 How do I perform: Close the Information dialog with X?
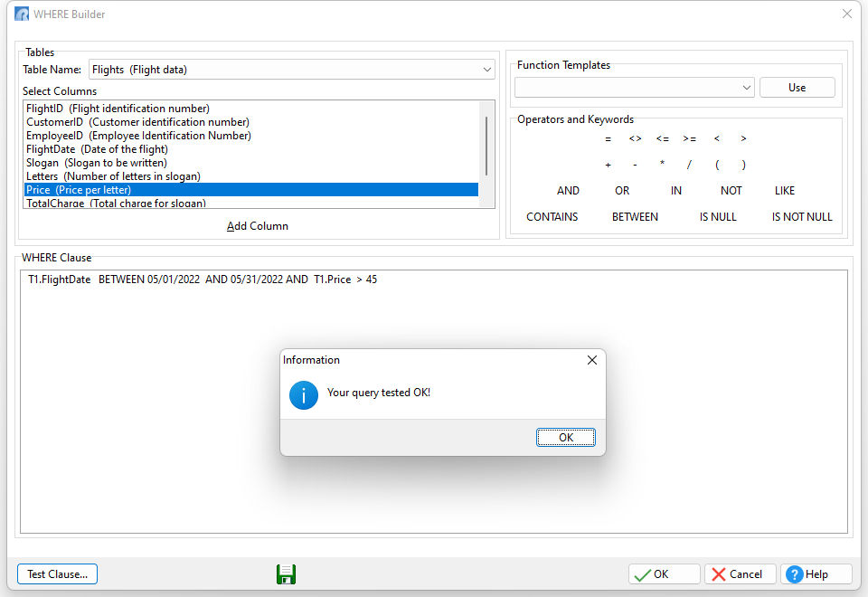click(x=591, y=360)
